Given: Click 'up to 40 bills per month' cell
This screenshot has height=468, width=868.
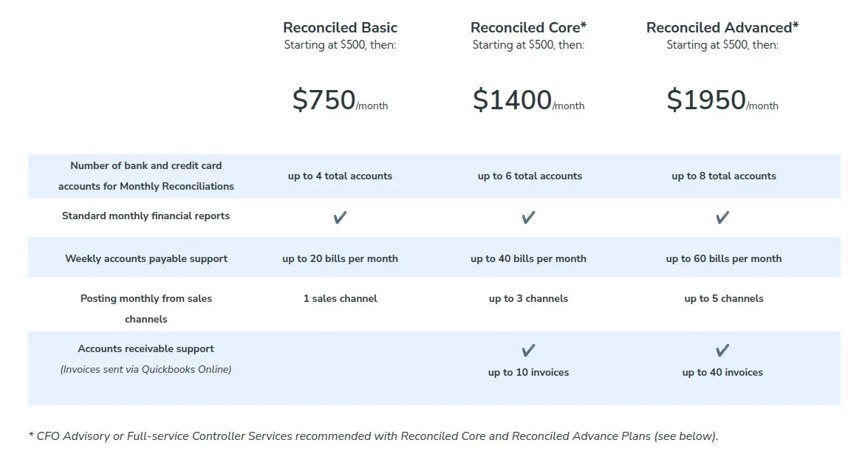Looking at the screenshot, I should pyautogui.click(x=528, y=258).
